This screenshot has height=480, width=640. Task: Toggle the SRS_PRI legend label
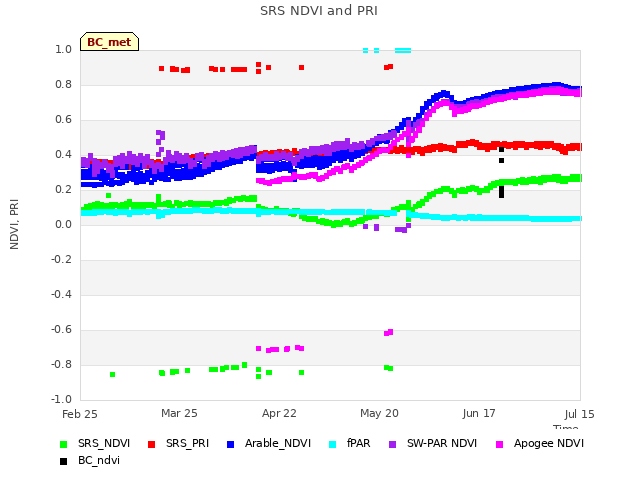point(187,444)
